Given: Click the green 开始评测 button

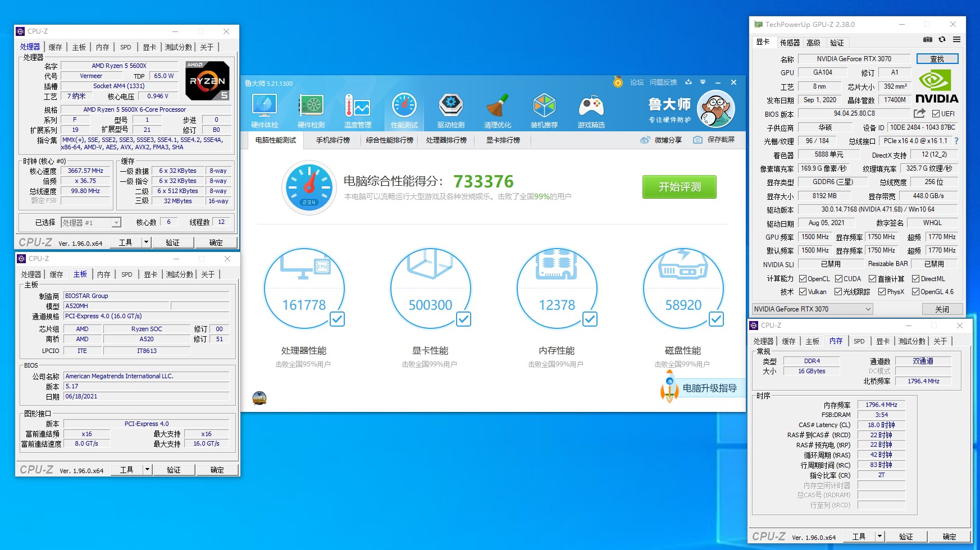Looking at the screenshot, I should click(x=679, y=187).
